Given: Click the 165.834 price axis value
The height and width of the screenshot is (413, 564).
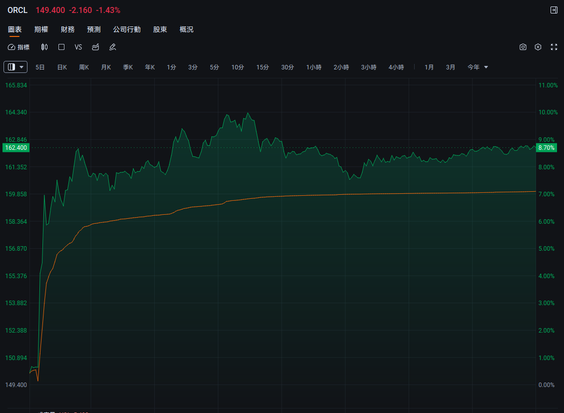Looking at the screenshot, I should [16, 85].
